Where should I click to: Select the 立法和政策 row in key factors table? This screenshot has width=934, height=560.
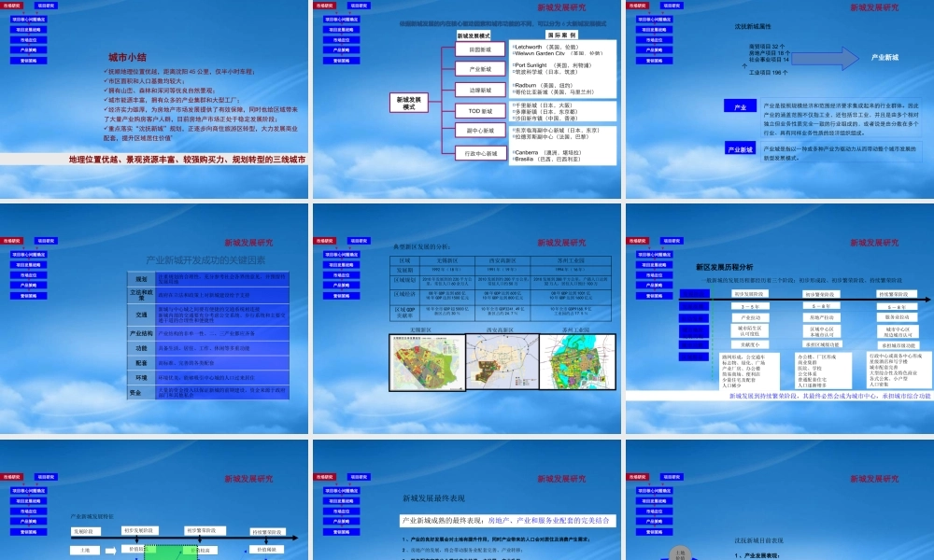(208, 295)
